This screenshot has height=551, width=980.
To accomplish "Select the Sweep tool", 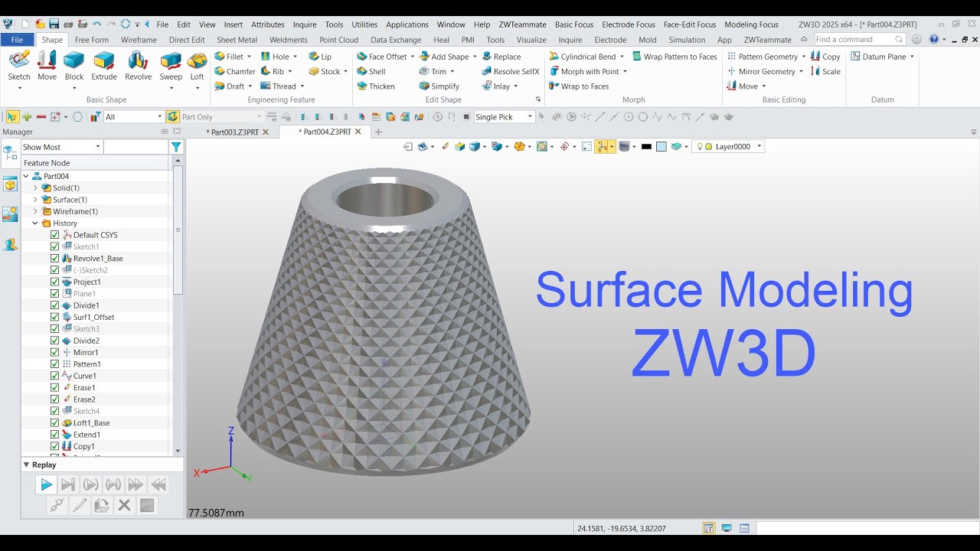I will pyautogui.click(x=171, y=66).
